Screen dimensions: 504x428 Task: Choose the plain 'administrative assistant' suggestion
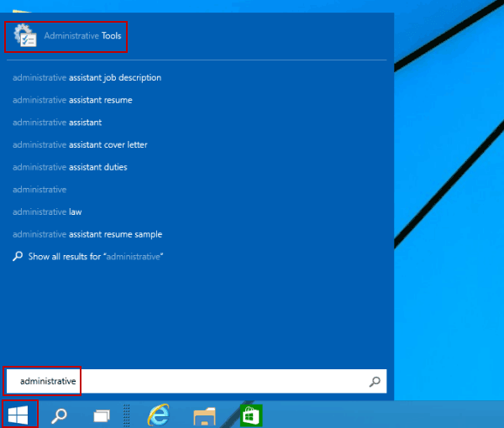coord(57,123)
